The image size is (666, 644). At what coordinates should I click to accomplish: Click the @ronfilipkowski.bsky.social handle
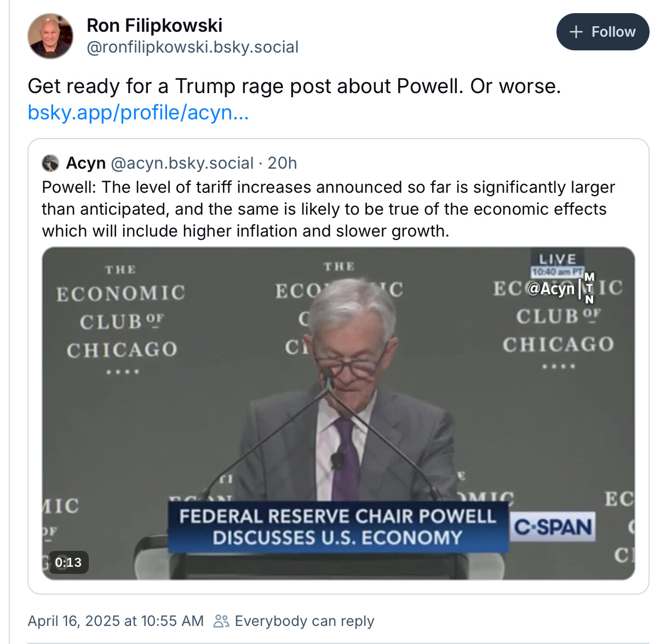(192, 48)
